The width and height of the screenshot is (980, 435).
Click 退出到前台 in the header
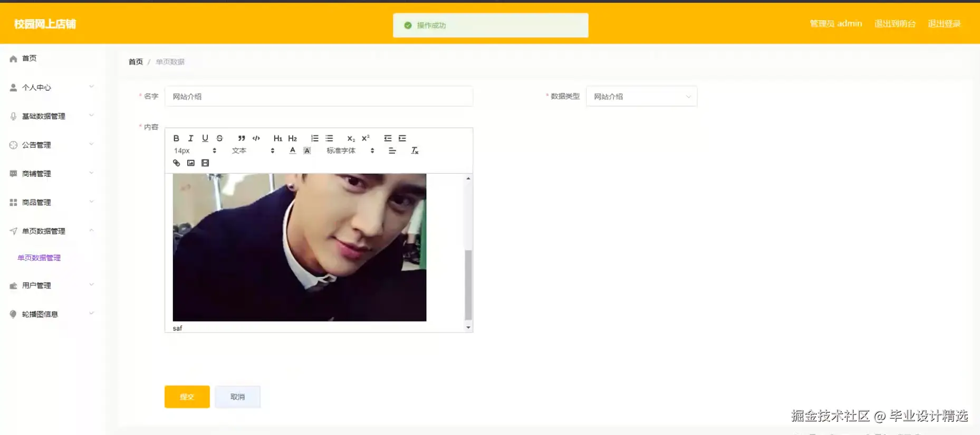(895, 24)
